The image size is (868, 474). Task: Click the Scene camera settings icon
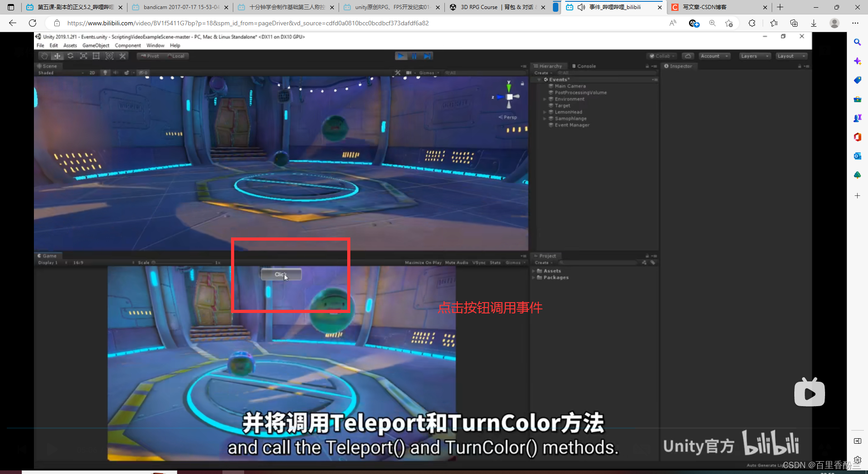tap(409, 72)
